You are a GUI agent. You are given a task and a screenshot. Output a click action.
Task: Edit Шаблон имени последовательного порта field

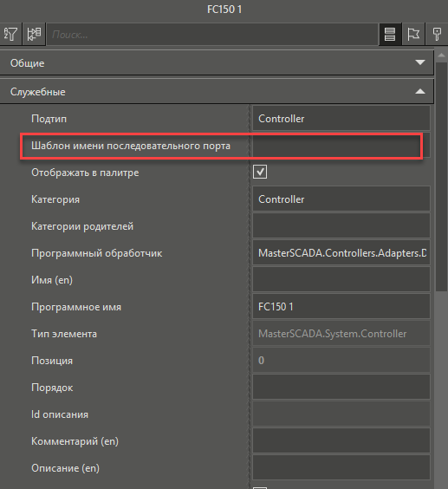coord(341,146)
